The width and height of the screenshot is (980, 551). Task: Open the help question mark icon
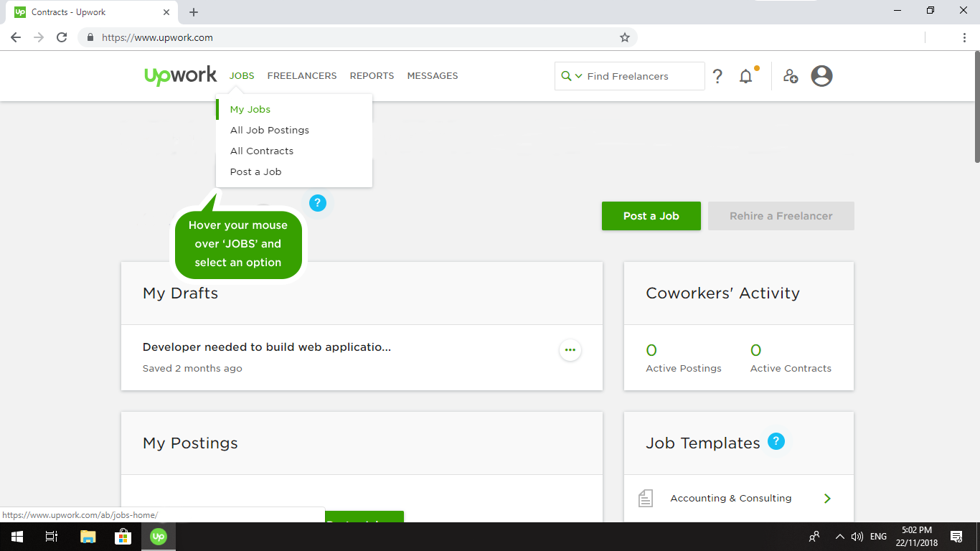click(x=717, y=76)
